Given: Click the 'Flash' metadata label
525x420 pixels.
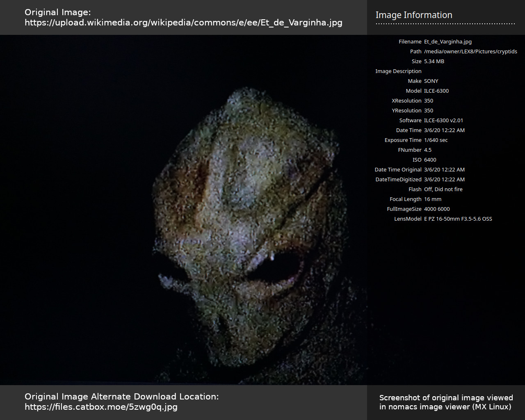Looking at the screenshot, I should [415, 189].
